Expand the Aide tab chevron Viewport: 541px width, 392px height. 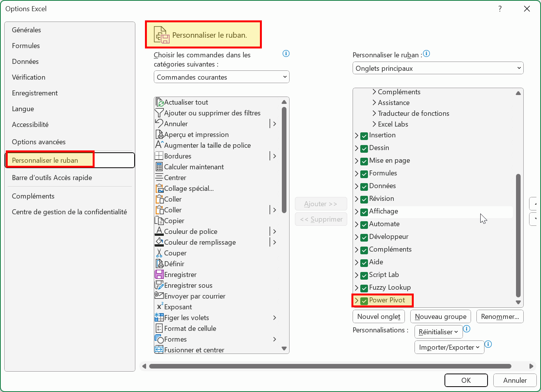point(356,262)
